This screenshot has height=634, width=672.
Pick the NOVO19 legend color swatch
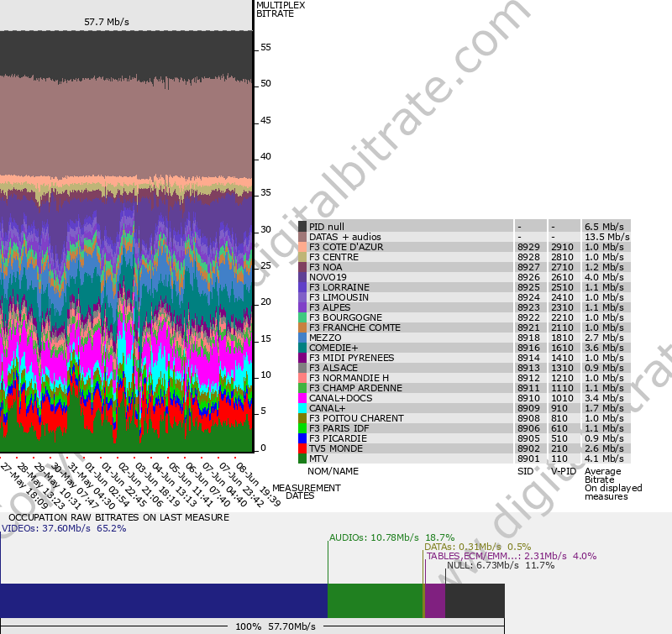[x=302, y=277]
